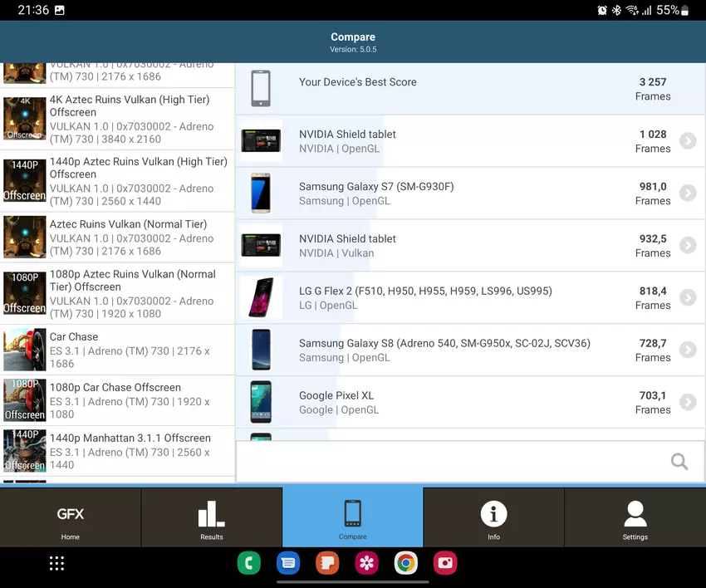
Task: Expand Samsung Galaxy S7 details arrow
Action: point(687,194)
